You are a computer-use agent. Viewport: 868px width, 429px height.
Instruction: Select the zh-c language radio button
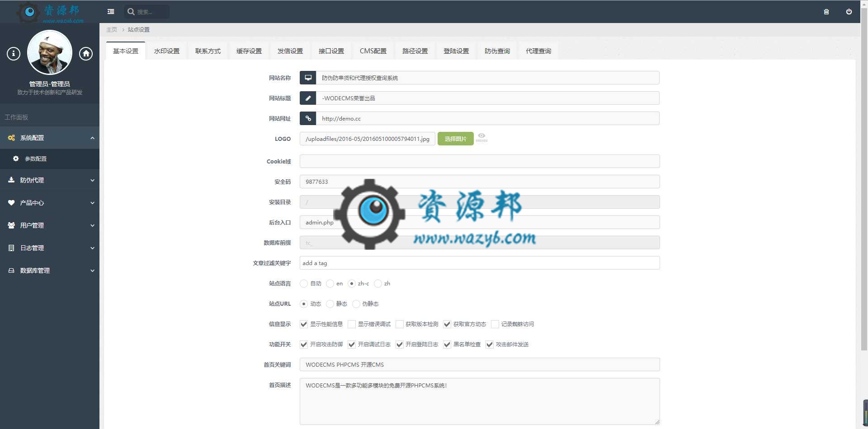click(352, 284)
